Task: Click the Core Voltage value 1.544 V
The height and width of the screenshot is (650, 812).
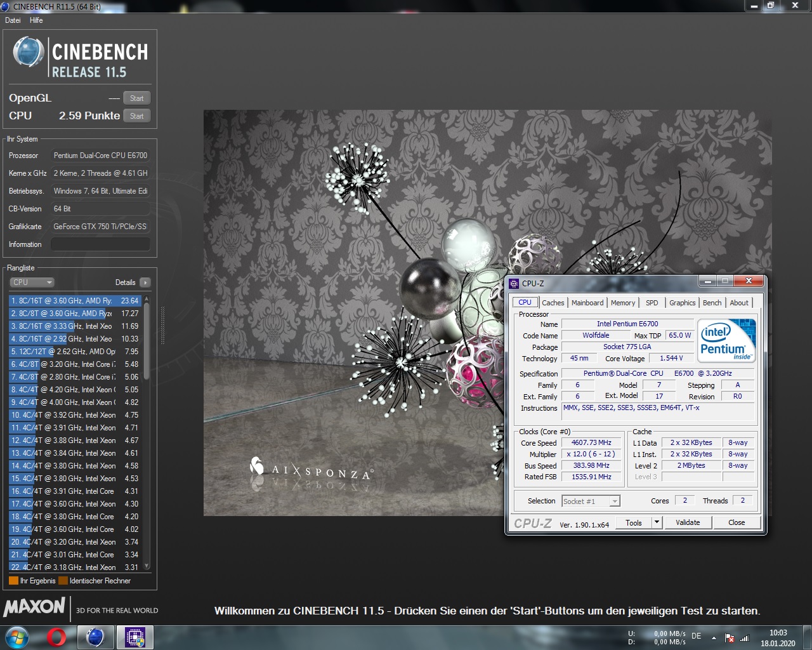Action: coord(671,359)
